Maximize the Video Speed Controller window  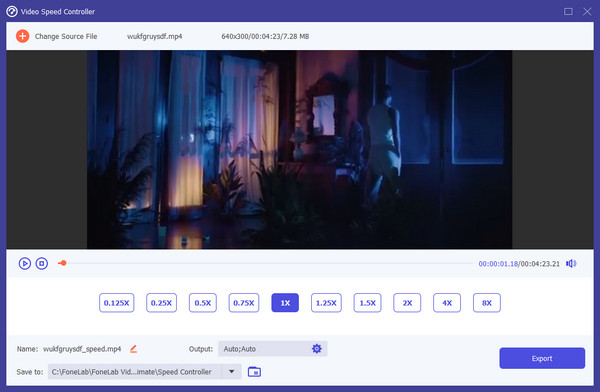click(568, 11)
